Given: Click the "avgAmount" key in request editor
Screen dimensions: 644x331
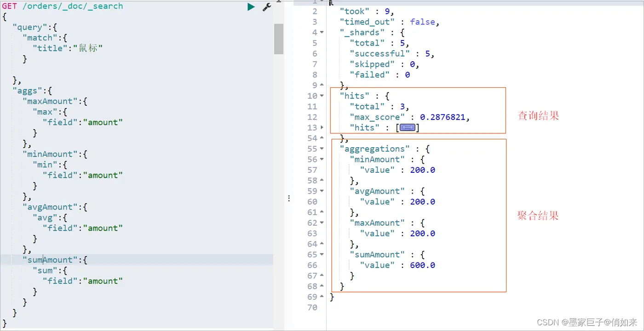Looking at the screenshot, I should click(x=50, y=207).
